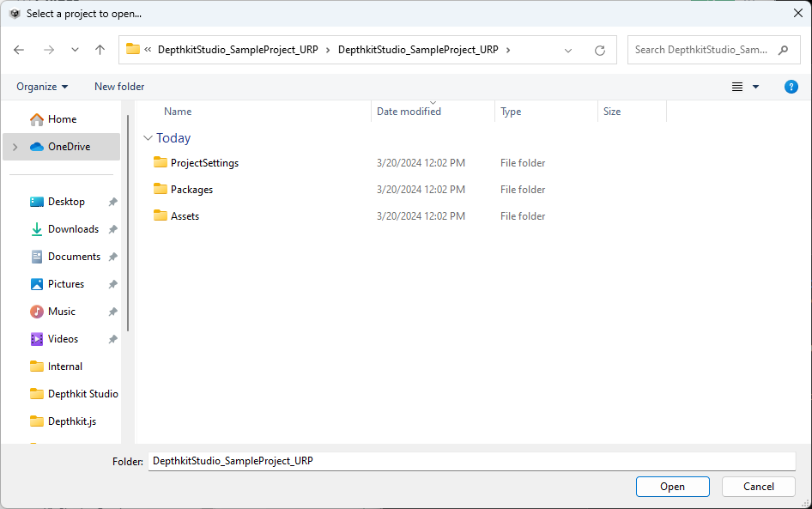Click the Open button
The image size is (812, 509).
click(x=672, y=487)
